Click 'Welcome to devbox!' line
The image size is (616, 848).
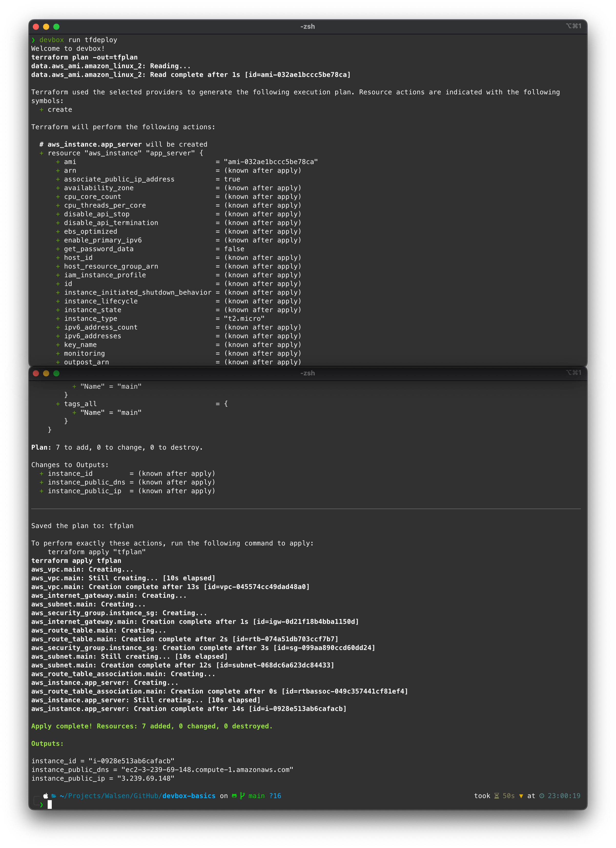click(x=68, y=49)
